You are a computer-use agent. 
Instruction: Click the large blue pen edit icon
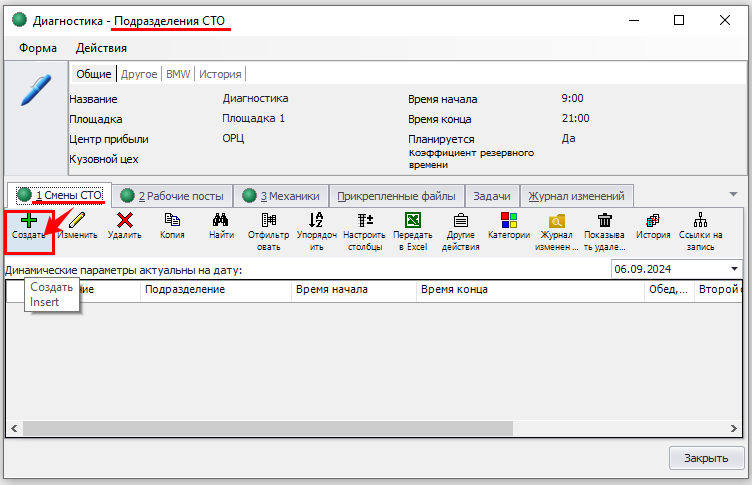tap(35, 88)
